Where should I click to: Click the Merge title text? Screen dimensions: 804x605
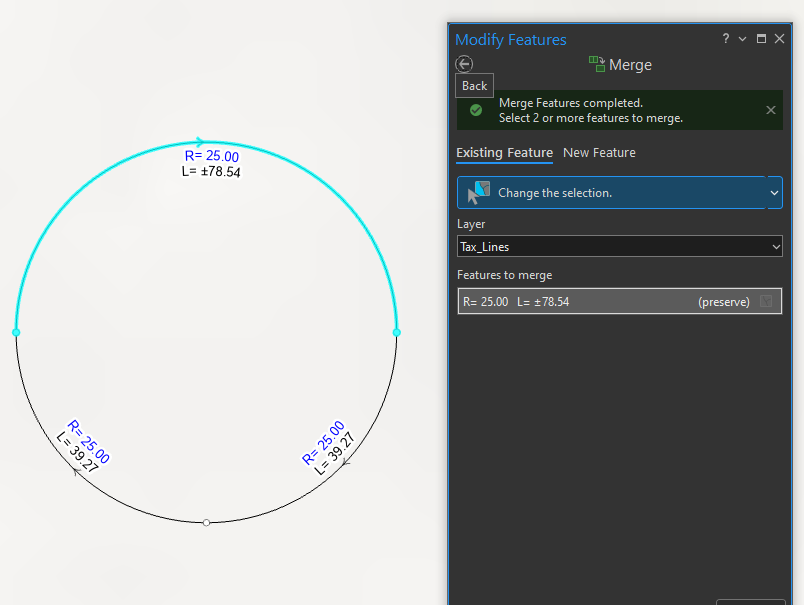630,65
